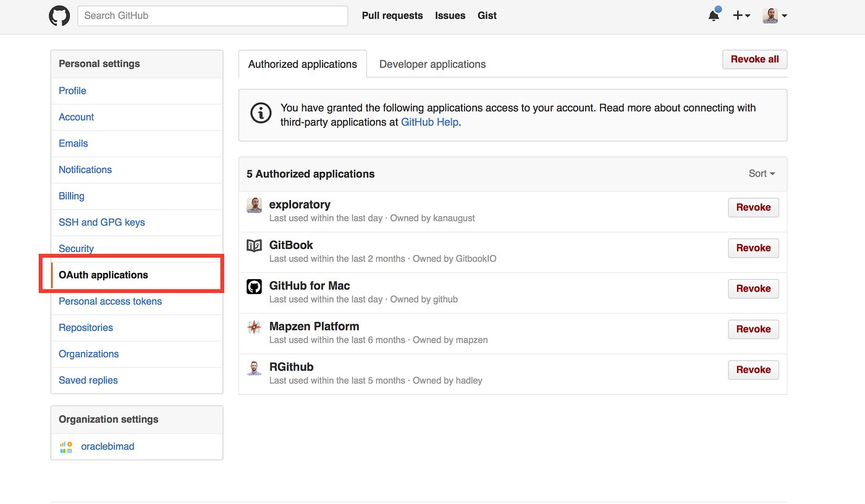This screenshot has height=504, width=865.
Task: Open the GitBook application name
Action: pyautogui.click(x=291, y=245)
